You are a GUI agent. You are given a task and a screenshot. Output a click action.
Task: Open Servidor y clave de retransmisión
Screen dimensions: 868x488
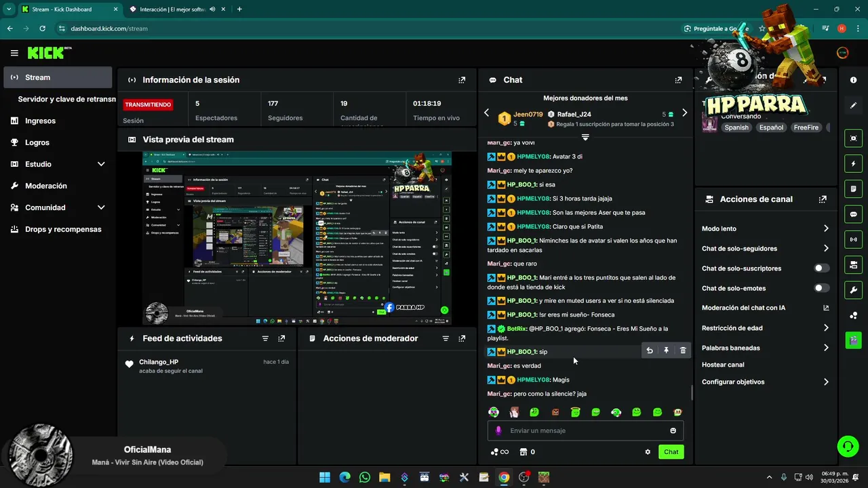[x=66, y=99]
